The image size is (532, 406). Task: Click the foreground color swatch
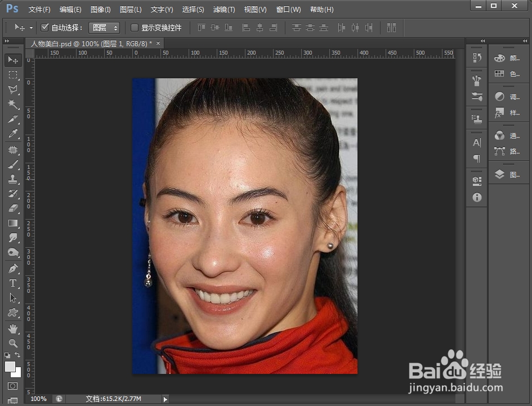tap(10, 366)
